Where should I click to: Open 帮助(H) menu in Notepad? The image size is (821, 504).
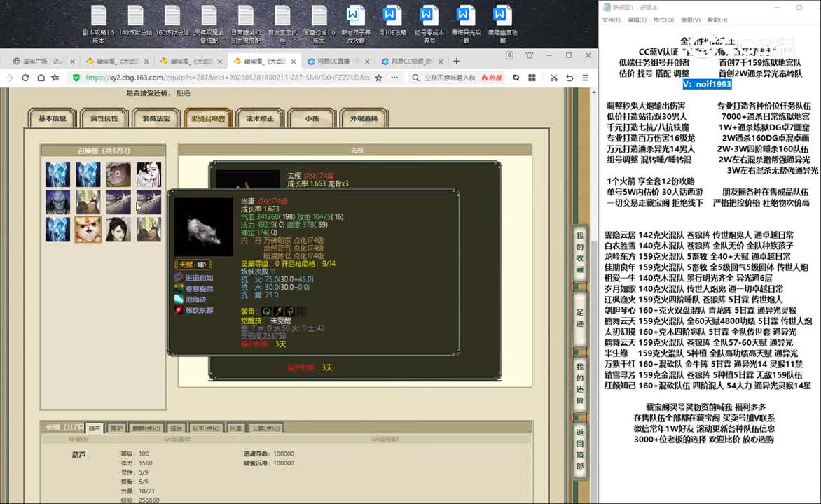(717, 20)
